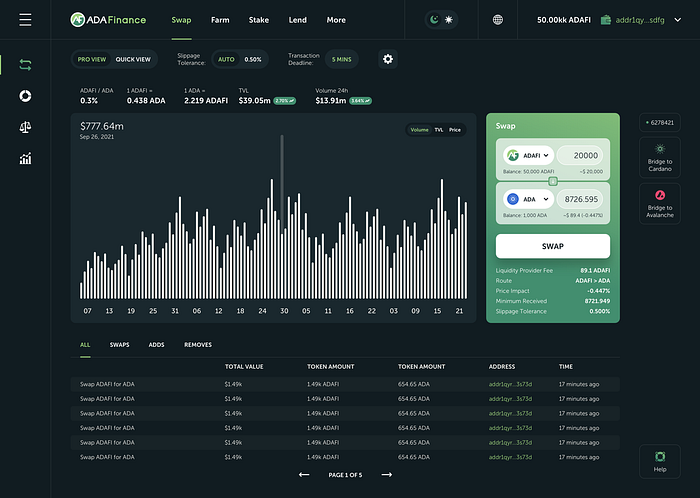
Task: Open ADAFI token selector dropdown
Action: 529,155
